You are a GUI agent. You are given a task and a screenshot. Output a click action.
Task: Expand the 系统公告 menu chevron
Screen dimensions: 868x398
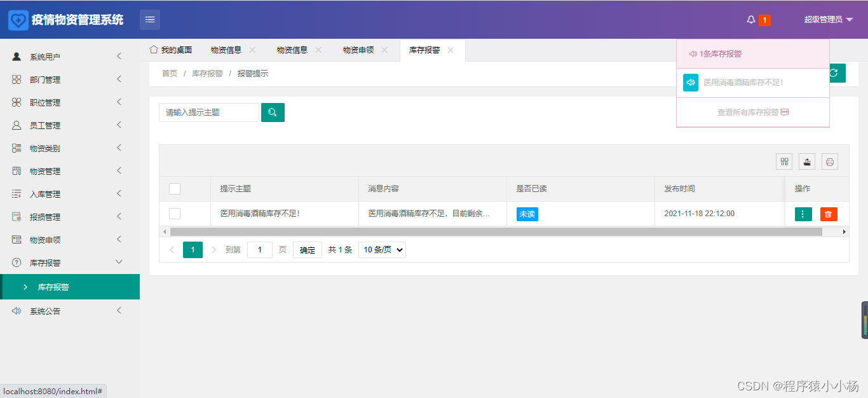point(119,310)
